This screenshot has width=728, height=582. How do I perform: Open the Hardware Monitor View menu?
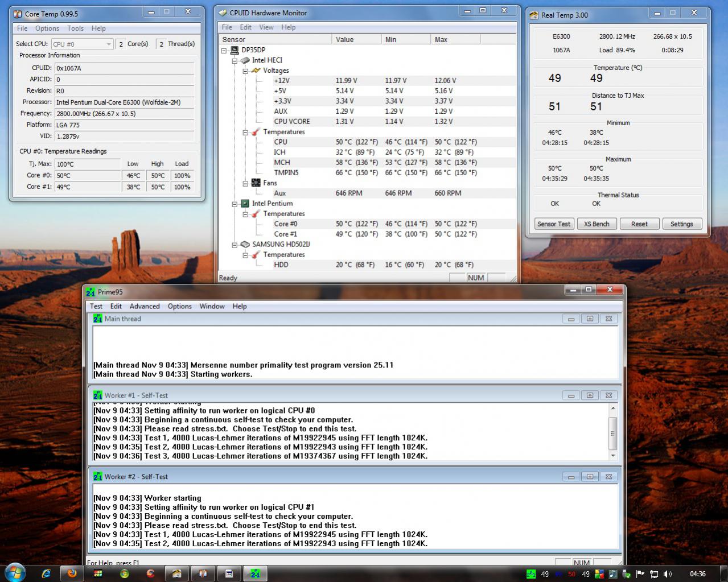click(x=266, y=27)
